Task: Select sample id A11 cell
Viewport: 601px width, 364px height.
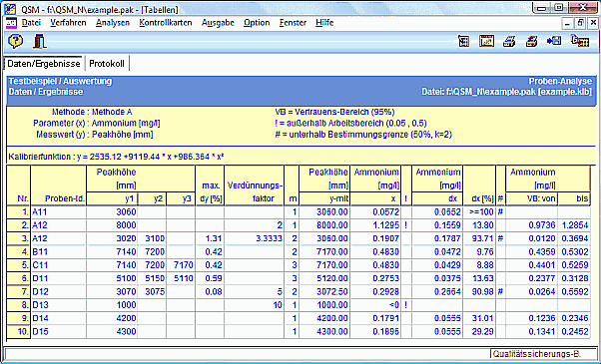Action: click(58, 212)
